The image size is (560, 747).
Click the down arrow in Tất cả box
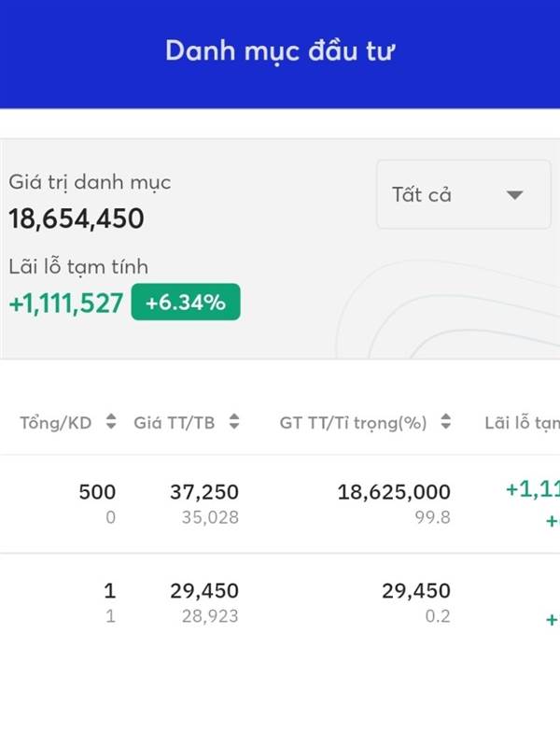514,195
